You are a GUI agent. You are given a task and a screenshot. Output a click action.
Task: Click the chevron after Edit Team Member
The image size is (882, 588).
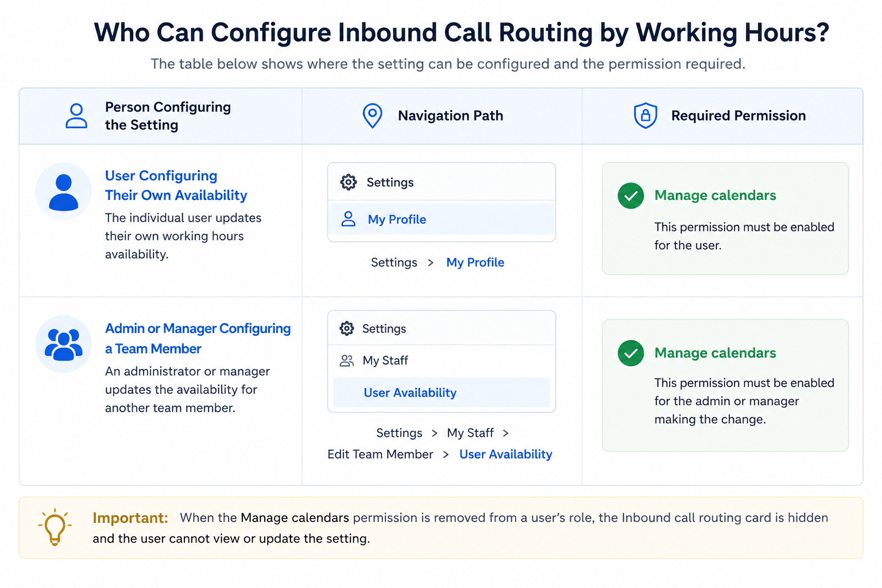tap(446, 455)
